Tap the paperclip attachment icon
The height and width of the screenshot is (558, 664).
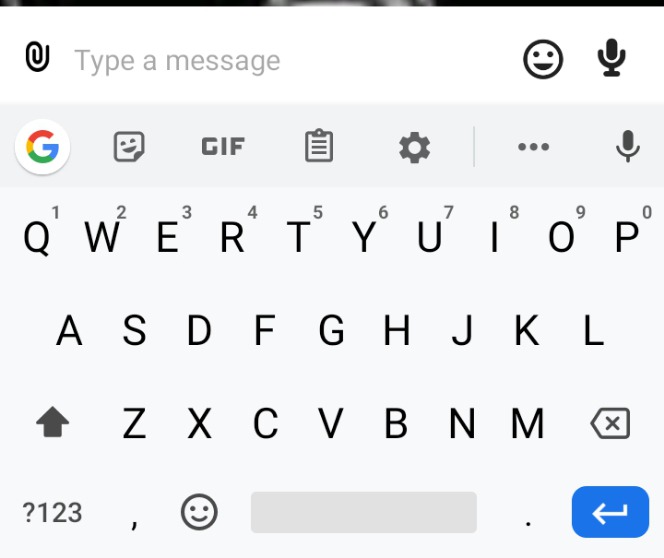tap(37, 56)
